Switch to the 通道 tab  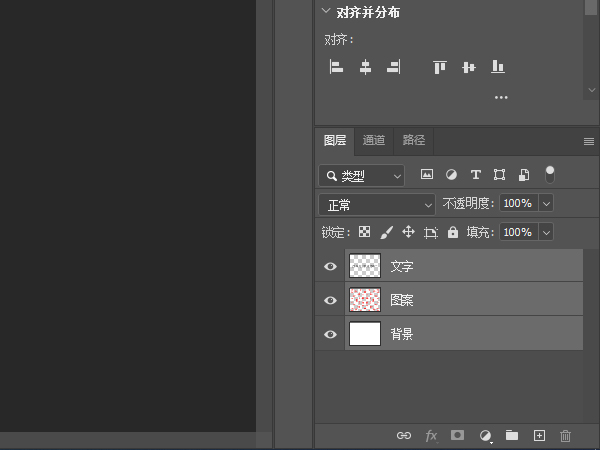click(373, 140)
